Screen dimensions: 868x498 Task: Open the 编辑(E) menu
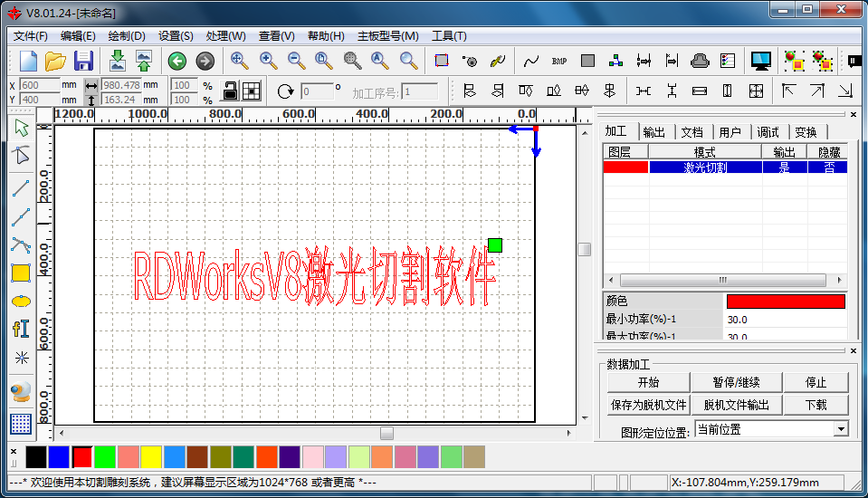coord(78,36)
